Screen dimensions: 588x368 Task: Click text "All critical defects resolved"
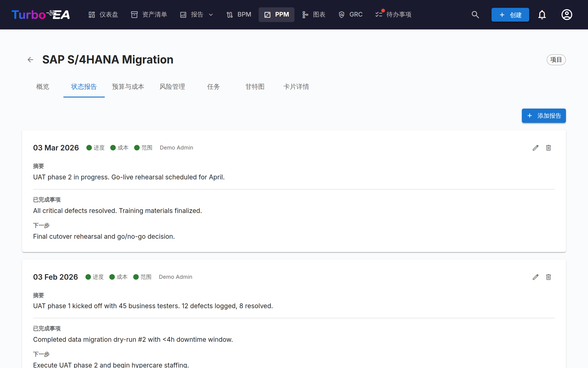pyautogui.click(x=75, y=211)
